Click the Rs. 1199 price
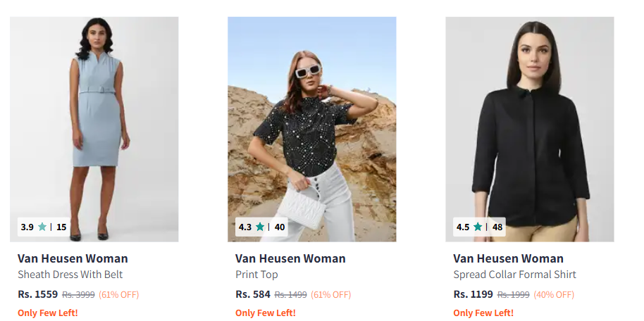Screen dimensions: 644x321 click(x=473, y=294)
